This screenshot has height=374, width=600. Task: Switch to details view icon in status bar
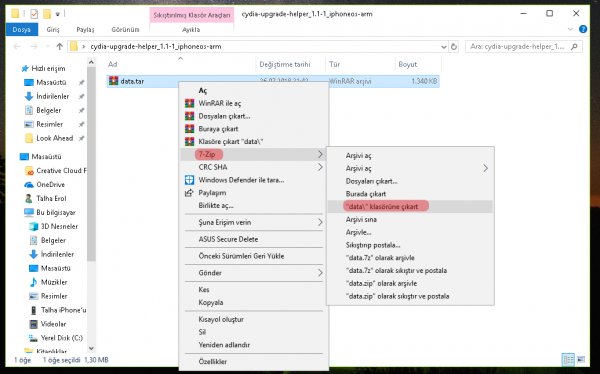pos(568,359)
